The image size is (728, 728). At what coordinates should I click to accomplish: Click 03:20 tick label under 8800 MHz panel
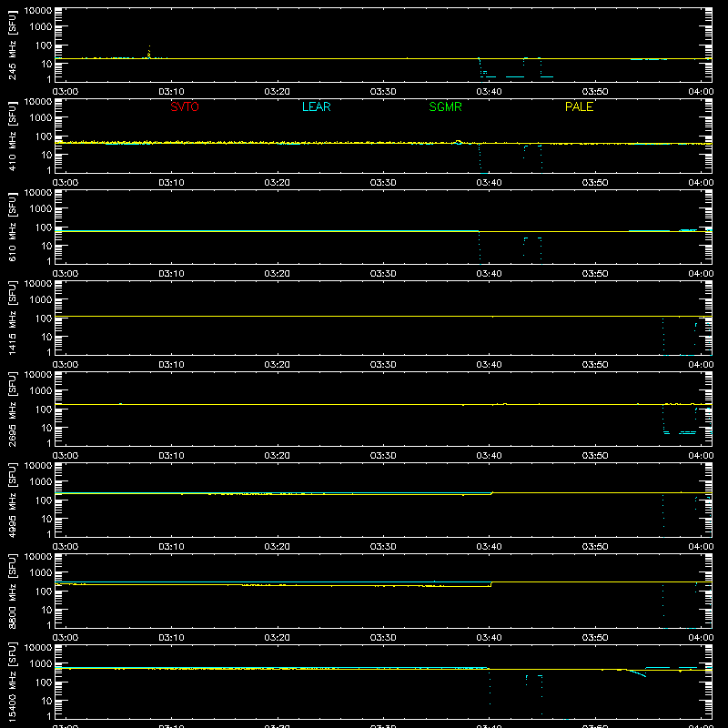[x=278, y=638]
